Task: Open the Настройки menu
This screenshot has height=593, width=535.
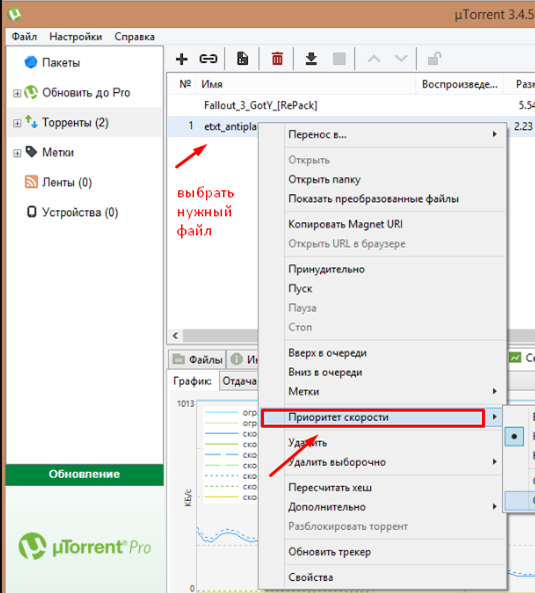Action: (x=76, y=37)
